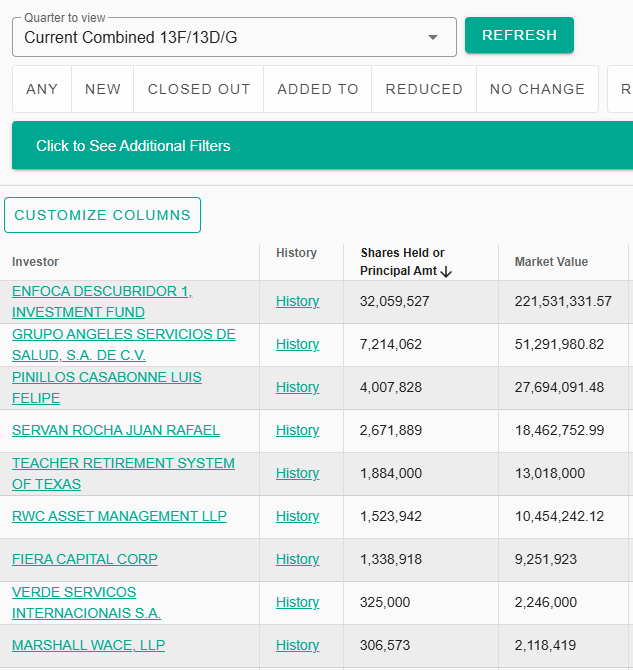633x670 pixels.
Task: Click market value 2,246,000
Action: tap(546, 602)
